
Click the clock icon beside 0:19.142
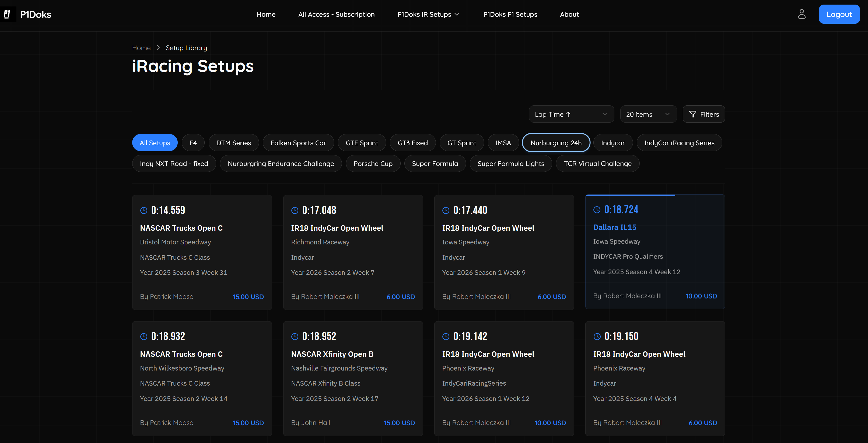tap(446, 337)
